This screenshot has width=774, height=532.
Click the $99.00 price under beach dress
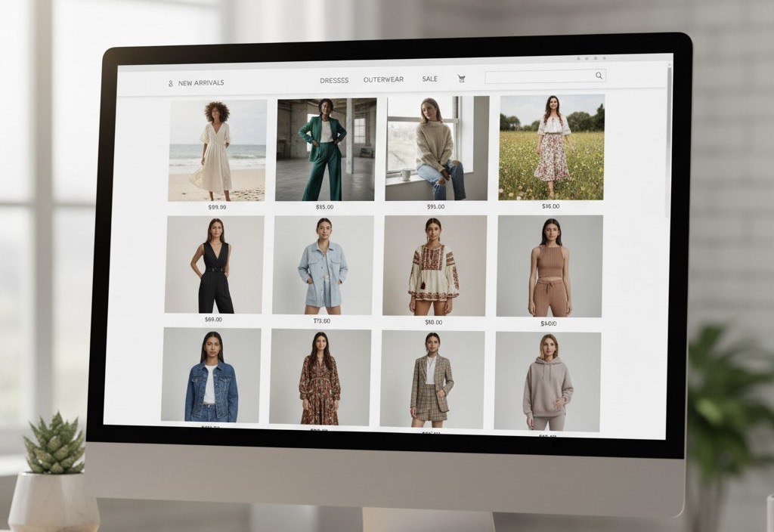[217, 207]
